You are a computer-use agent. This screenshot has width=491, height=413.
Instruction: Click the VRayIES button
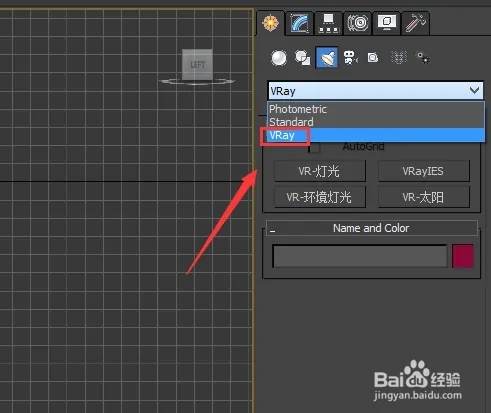click(x=424, y=171)
